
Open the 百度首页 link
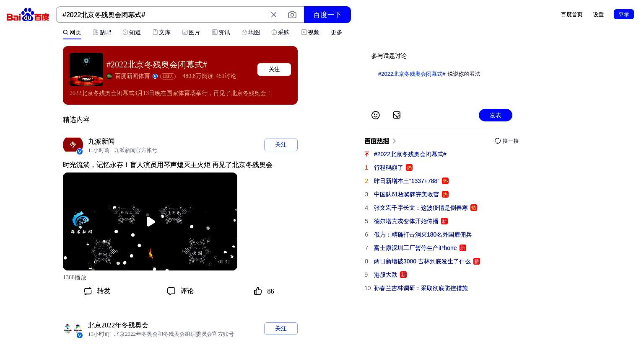coord(572,14)
